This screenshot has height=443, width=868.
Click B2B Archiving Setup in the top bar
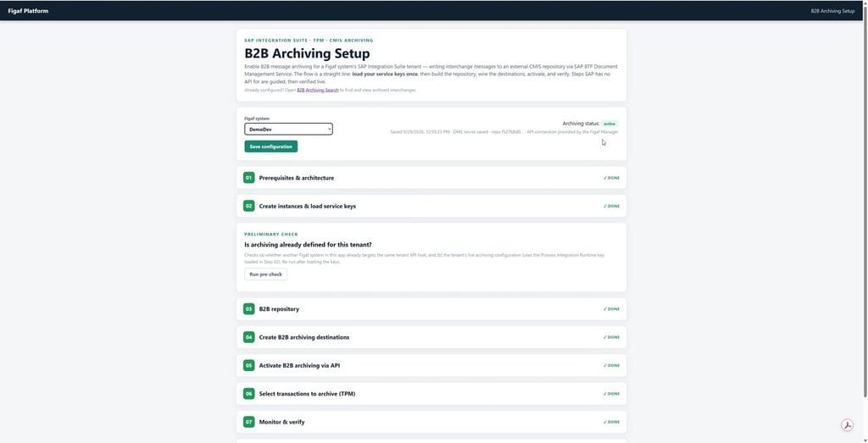tap(832, 11)
